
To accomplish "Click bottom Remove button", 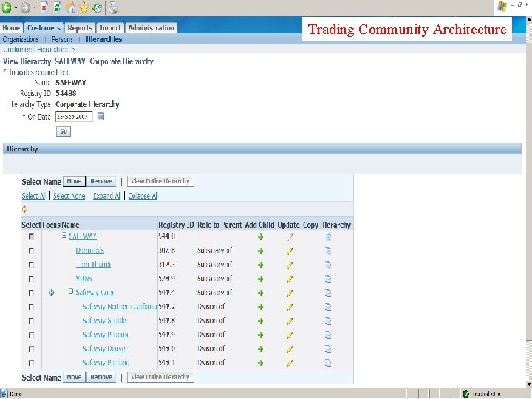I will point(101,377).
